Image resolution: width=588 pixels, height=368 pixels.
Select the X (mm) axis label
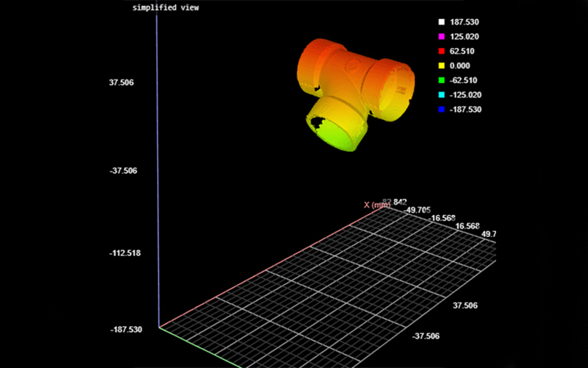coord(377,205)
